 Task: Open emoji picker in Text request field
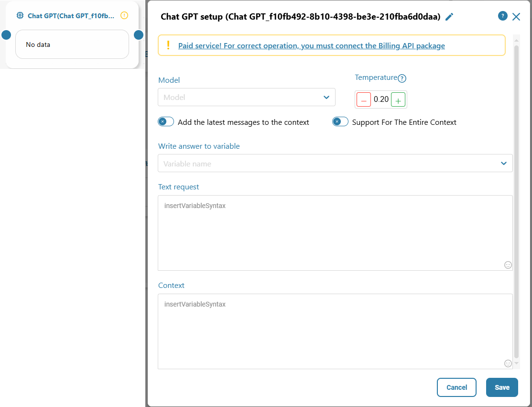pos(508,265)
